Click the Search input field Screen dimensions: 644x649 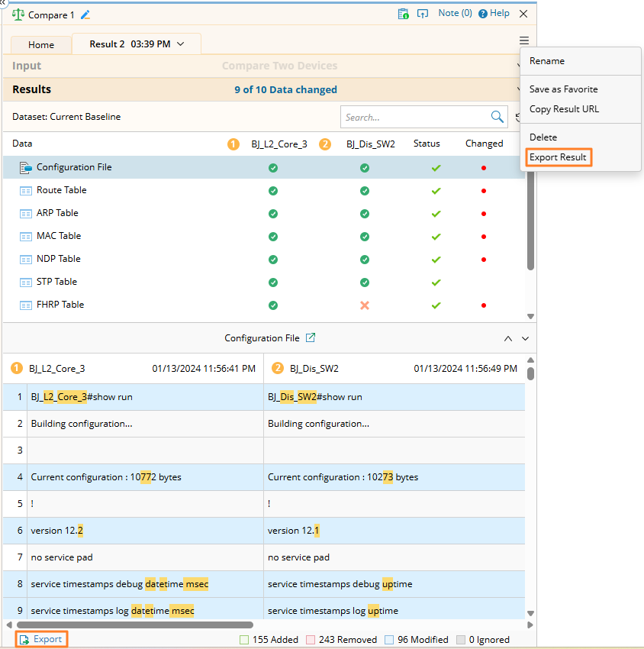click(414, 118)
